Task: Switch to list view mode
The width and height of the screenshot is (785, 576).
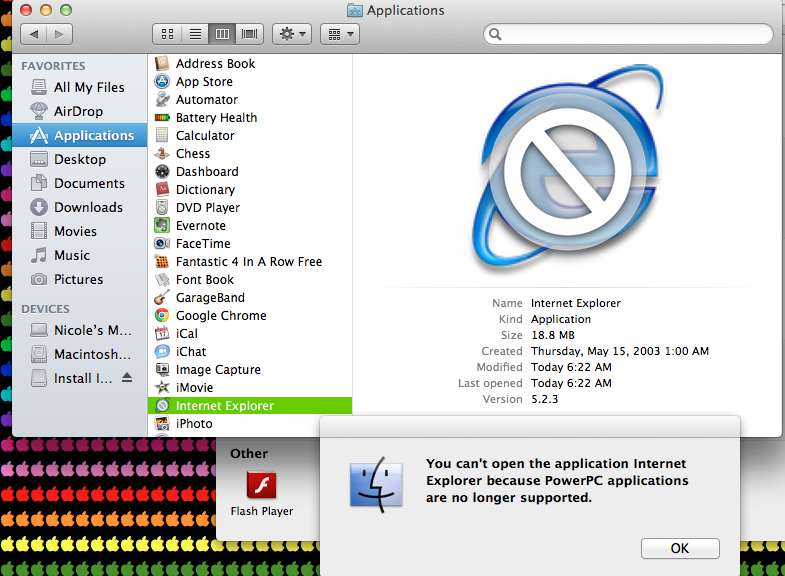Action: [x=195, y=34]
